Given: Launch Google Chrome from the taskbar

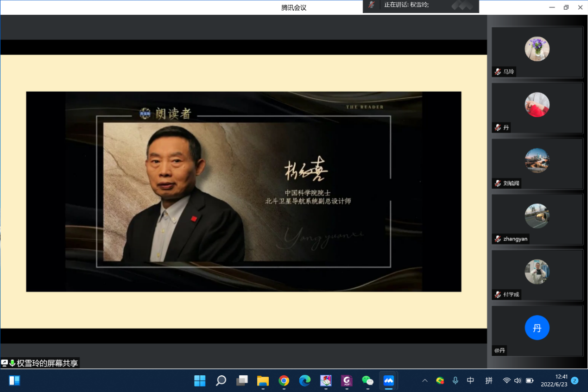Looking at the screenshot, I should [284, 380].
